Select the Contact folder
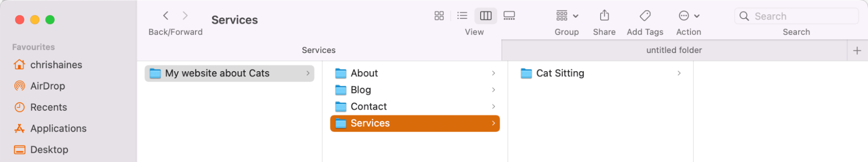The image size is (868, 162). (415, 107)
